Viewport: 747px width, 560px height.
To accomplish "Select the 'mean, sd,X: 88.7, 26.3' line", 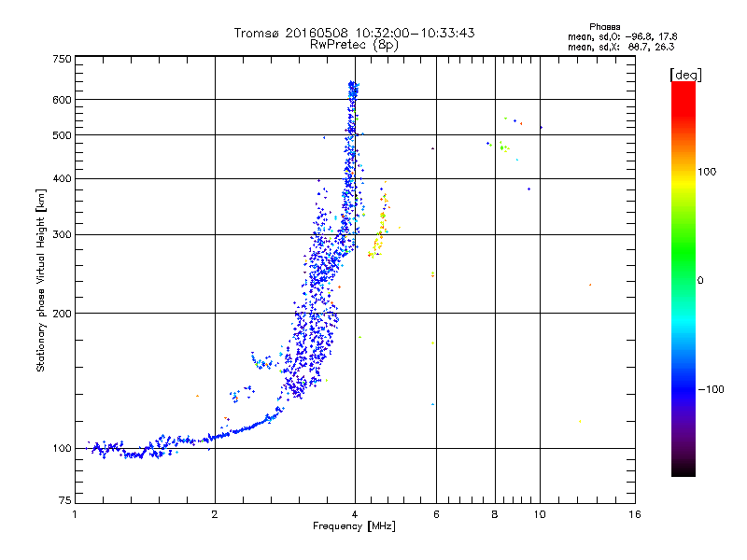I will coord(621,47).
